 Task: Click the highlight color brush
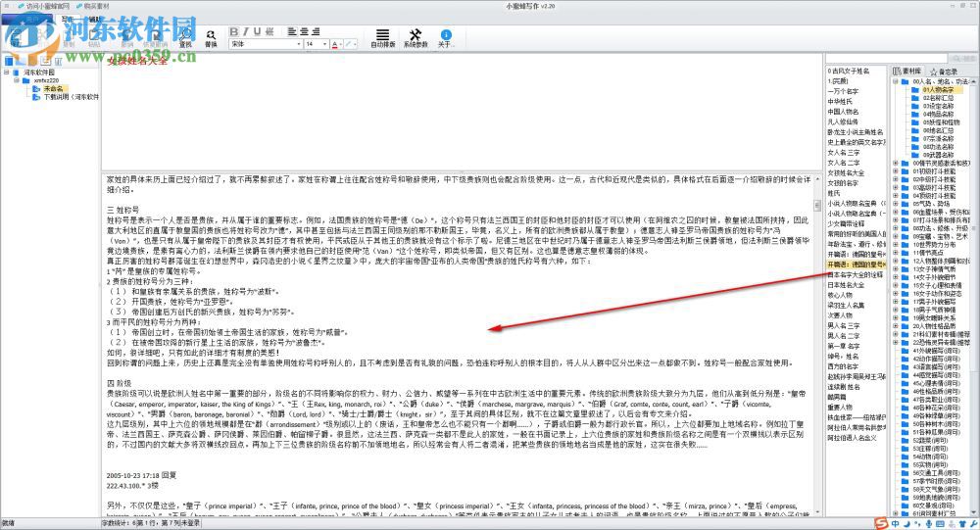click(349, 44)
